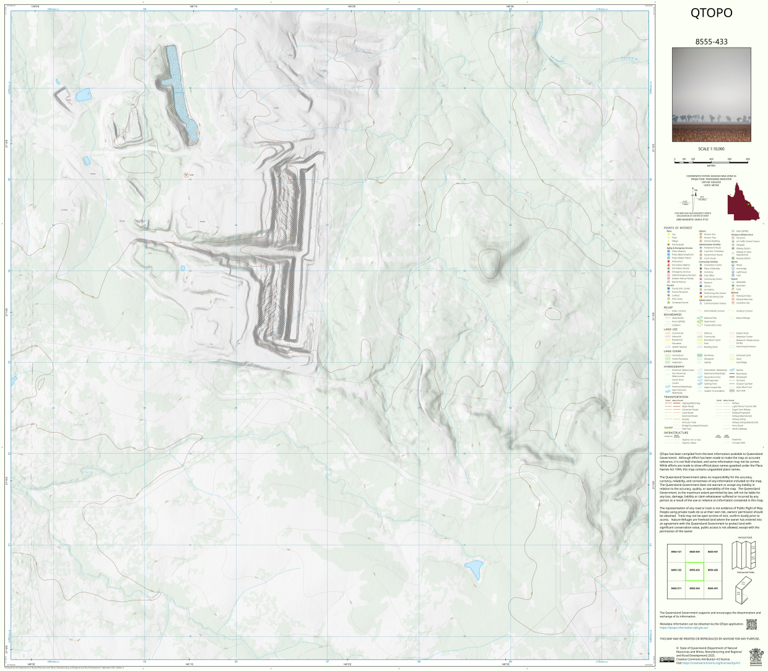Click the QR code
Image resolution: width=768 pixels, height=671 pixels.
751,624
